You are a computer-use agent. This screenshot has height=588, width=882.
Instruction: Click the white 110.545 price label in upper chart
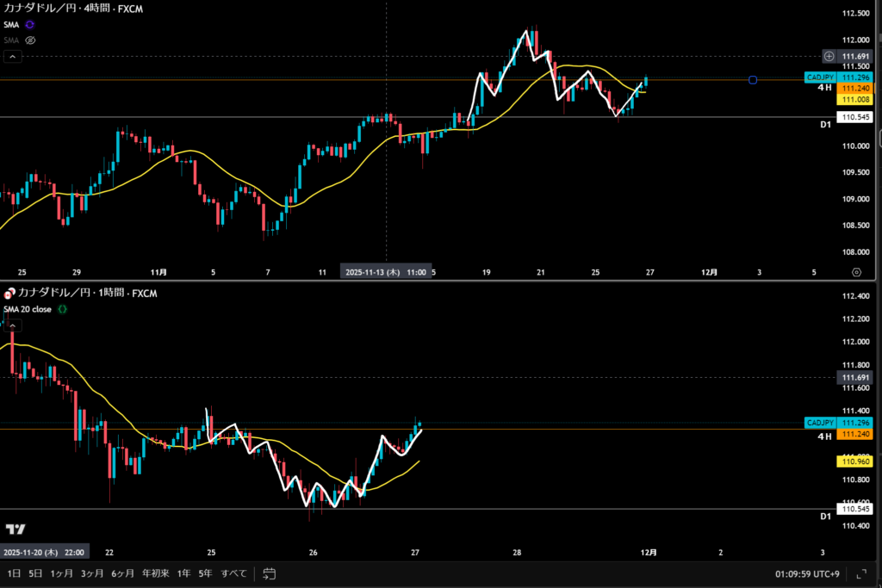854,116
